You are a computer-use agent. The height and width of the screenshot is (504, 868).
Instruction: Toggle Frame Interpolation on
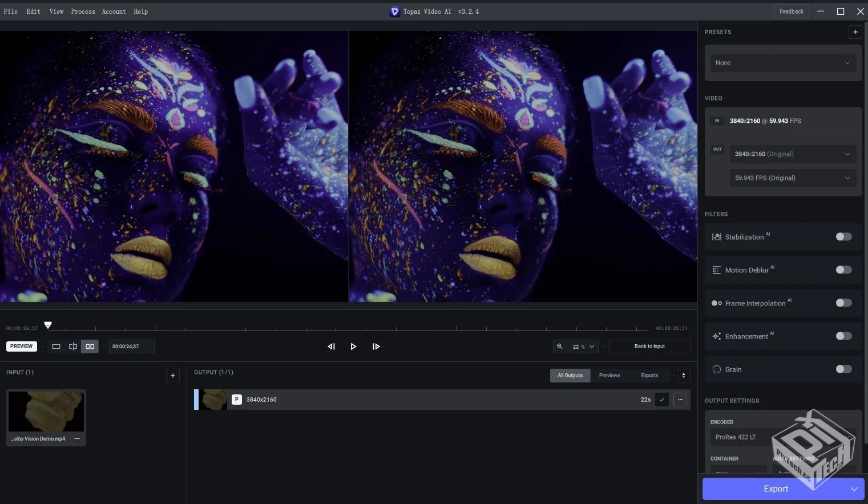[x=843, y=303]
